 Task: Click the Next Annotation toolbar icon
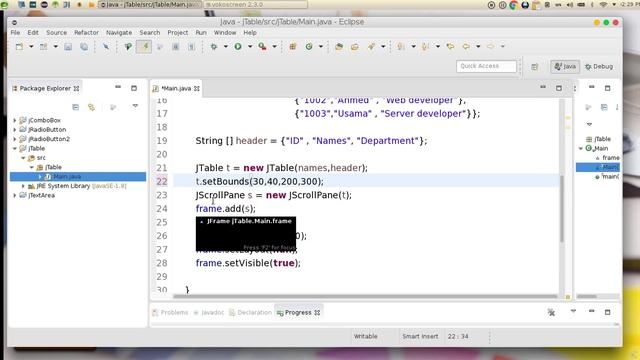click(x=401, y=47)
